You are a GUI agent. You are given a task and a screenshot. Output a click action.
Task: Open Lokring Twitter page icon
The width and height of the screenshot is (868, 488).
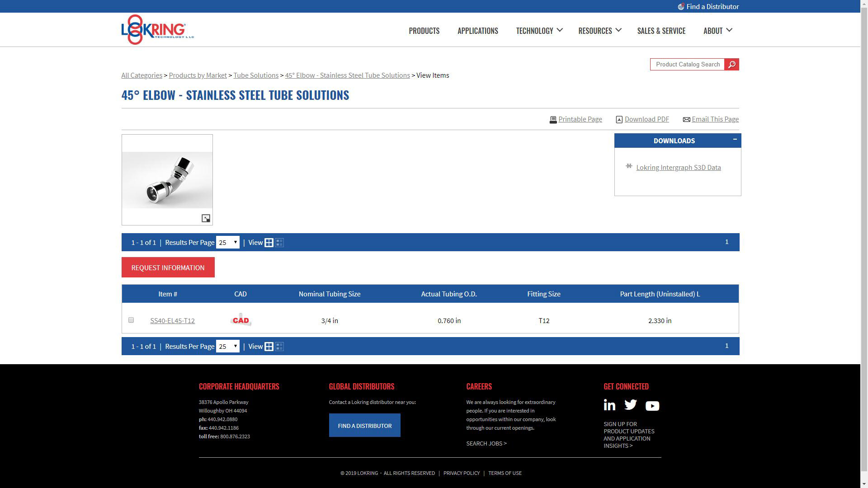point(631,405)
